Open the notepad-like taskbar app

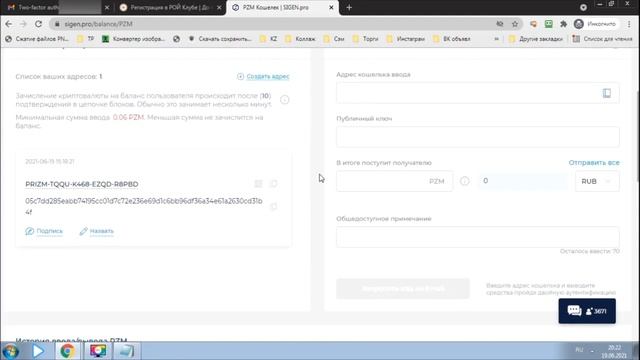click(126, 351)
